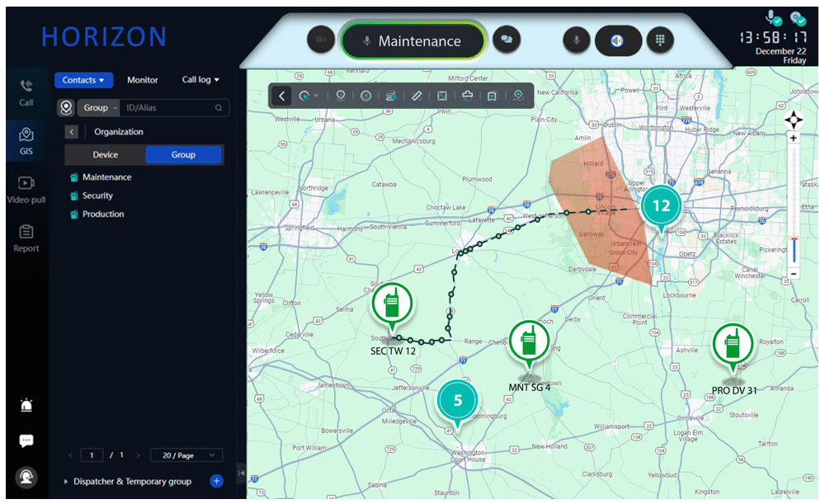Add a temporary group with plus button
This screenshot has height=504, width=825.
216,481
